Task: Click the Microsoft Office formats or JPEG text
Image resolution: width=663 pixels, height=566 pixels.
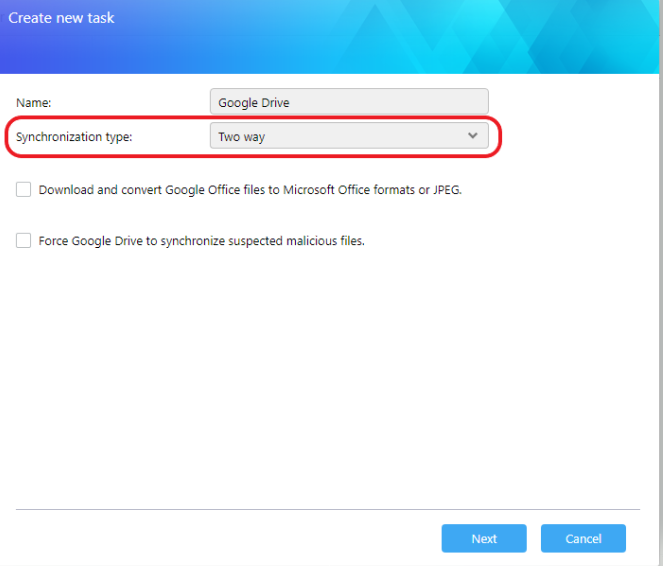Action: tap(372, 190)
